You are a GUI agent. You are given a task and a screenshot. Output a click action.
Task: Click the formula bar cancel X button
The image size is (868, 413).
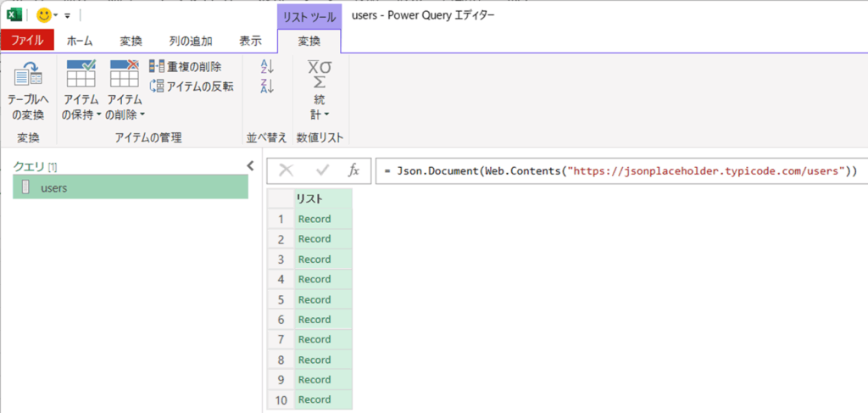coord(287,170)
